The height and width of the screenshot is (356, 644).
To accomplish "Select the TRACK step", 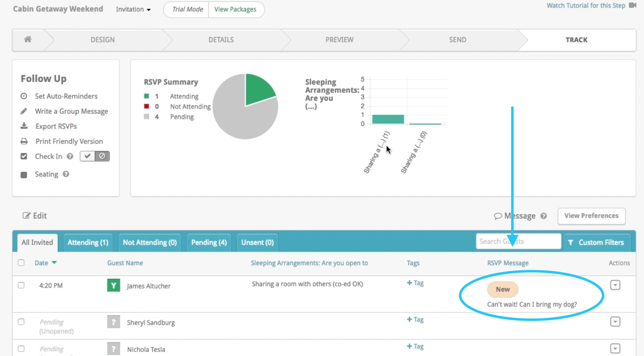I will coord(577,40).
